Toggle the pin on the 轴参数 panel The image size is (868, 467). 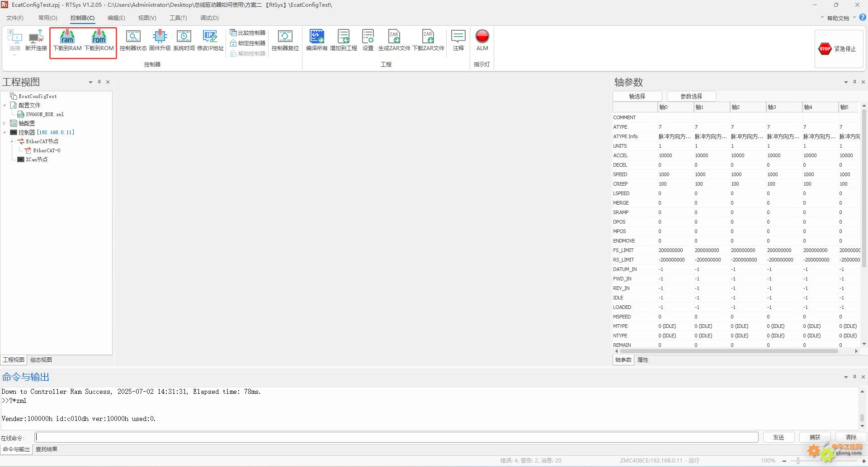854,82
